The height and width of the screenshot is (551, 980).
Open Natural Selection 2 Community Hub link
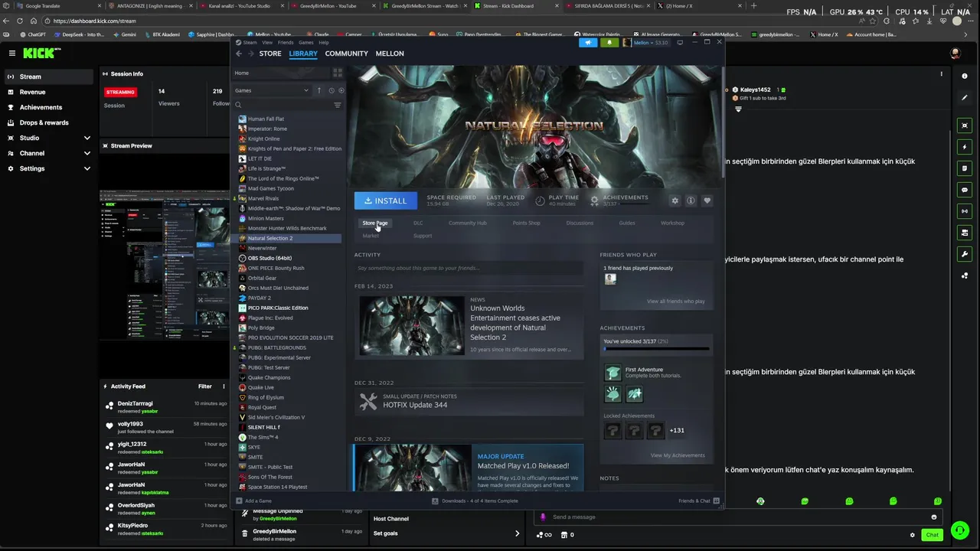(x=467, y=223)
